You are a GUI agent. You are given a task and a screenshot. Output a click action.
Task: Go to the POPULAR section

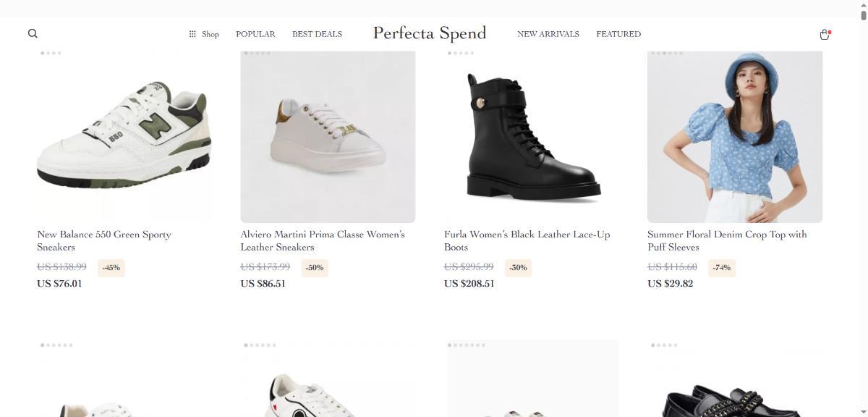tap(255, 34)
